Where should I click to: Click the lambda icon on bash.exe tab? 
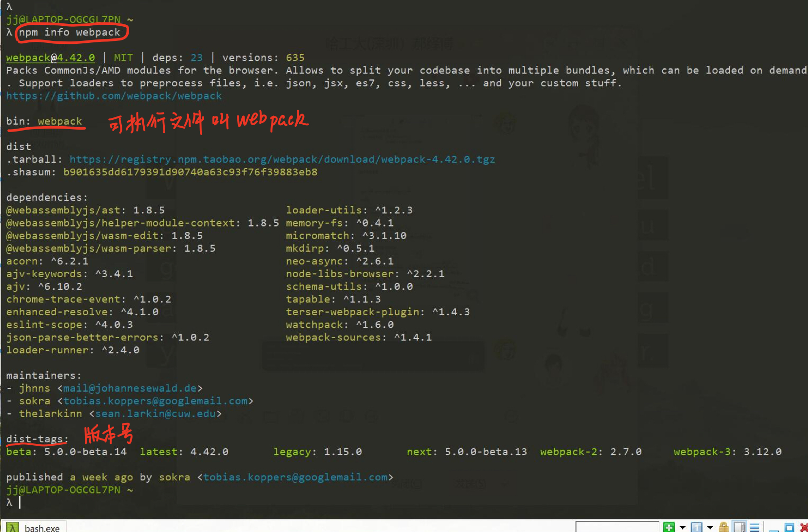click(13, 528)
